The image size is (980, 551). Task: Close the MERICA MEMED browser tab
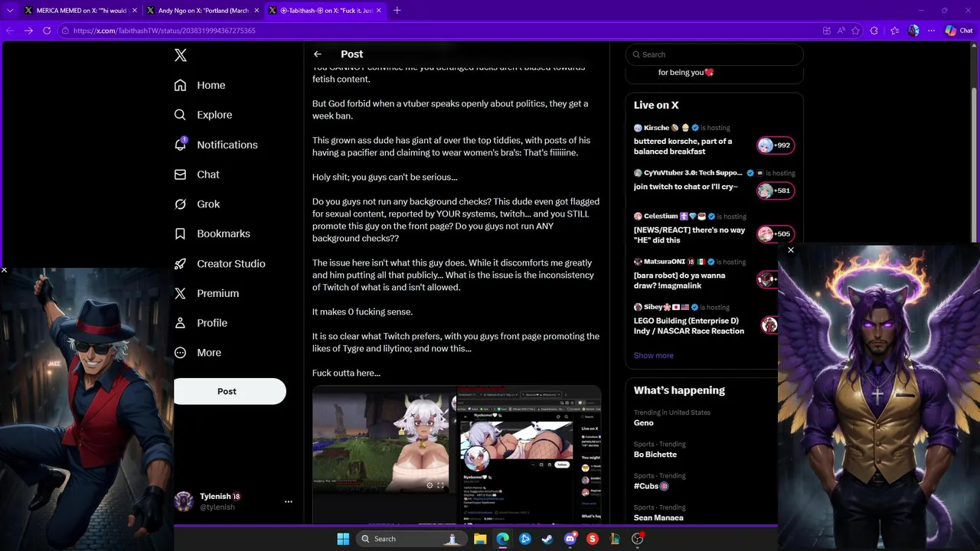[x=135, y=11]
